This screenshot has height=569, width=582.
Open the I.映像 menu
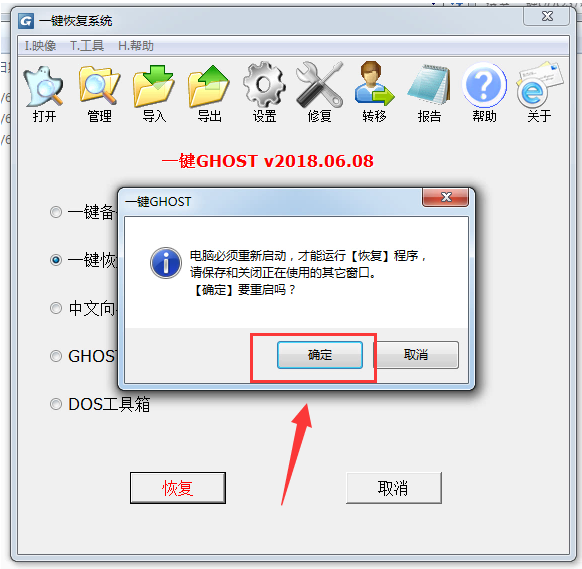pos(40,46)
